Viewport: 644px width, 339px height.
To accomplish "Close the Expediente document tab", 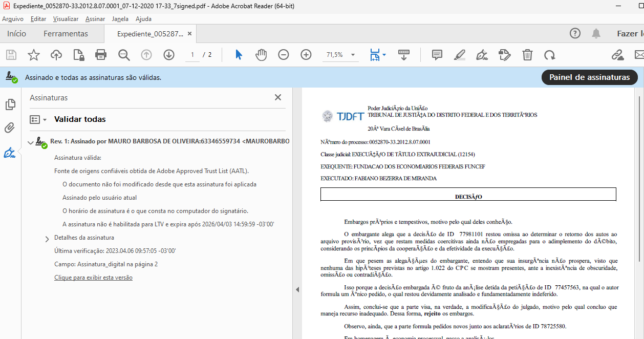I will (189, 34).
